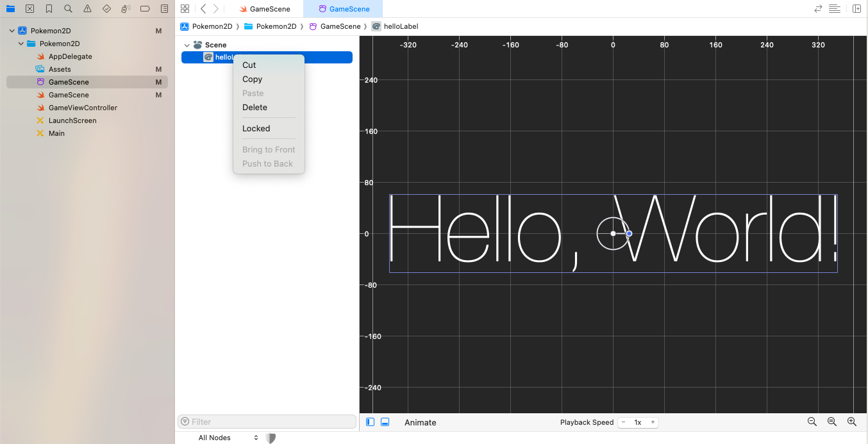Collapse the Pokemon2D project root
This screenshot has height=444, width=868.
tap(12, 31)
